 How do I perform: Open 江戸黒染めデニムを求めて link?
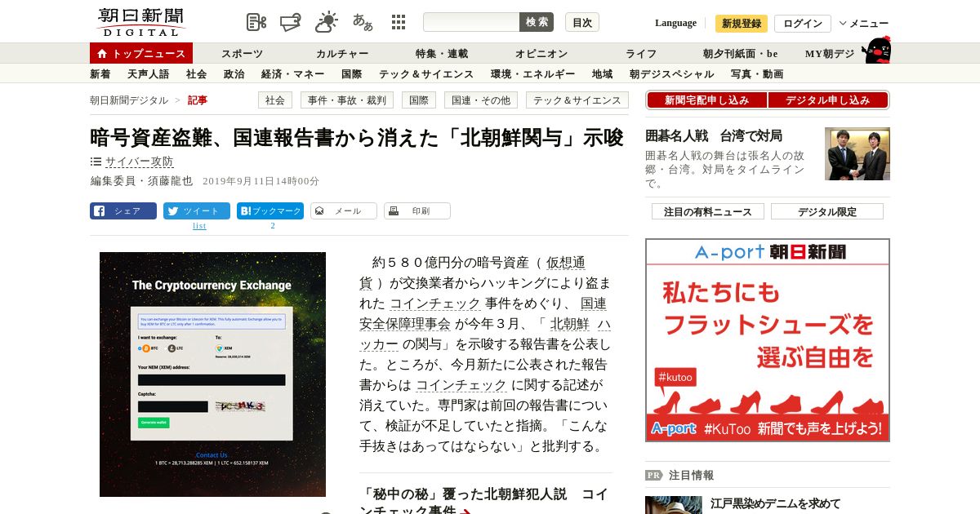775,503
